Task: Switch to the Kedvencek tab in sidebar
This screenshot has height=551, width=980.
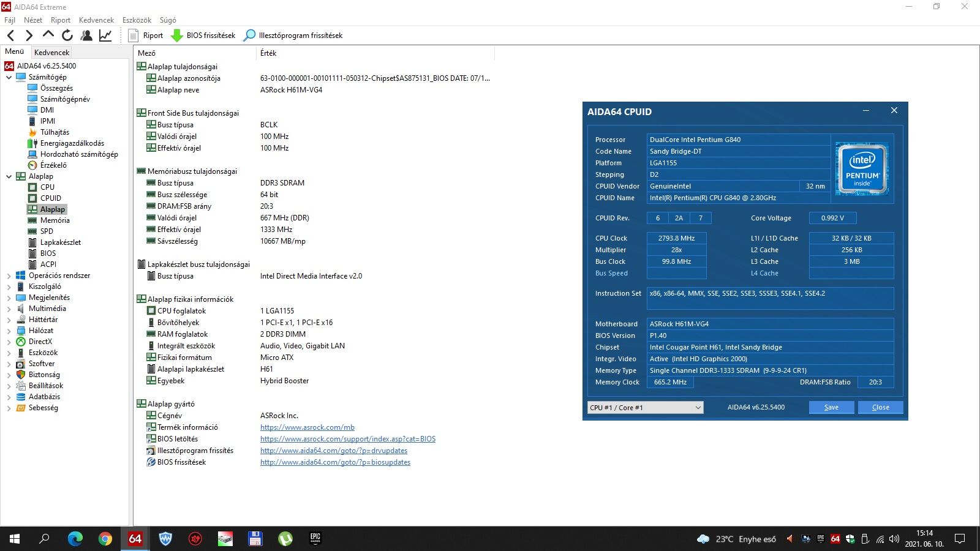Action: click(52, 53)
